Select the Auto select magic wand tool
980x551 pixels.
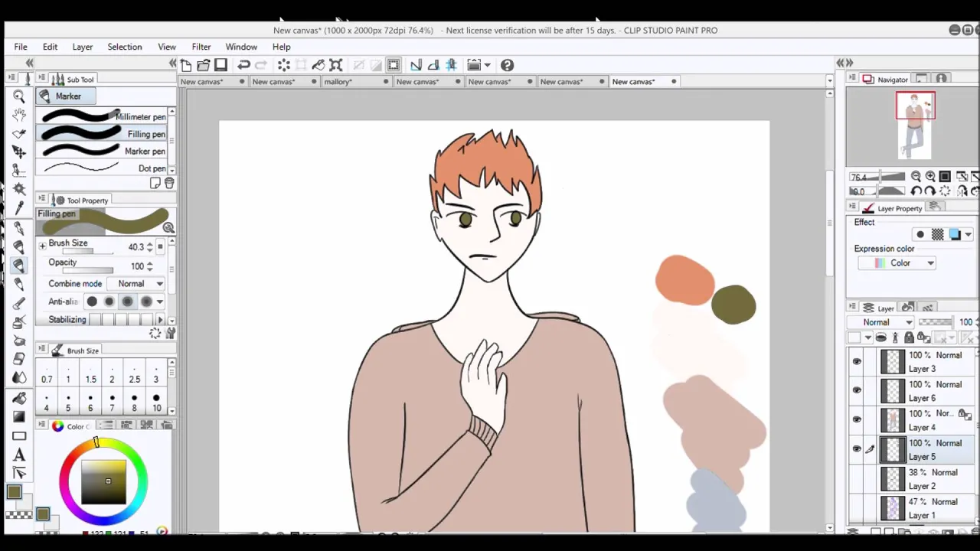click(19, 190)
